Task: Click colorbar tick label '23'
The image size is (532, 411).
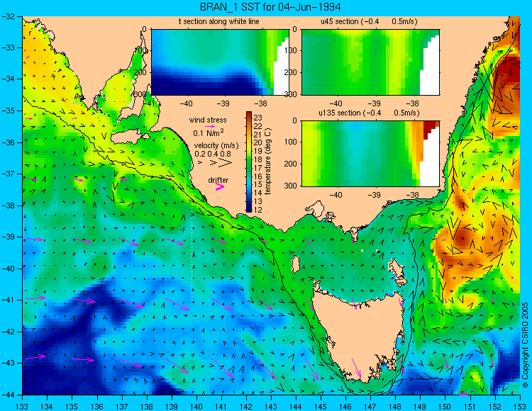Action: click(x=258, y=118)
